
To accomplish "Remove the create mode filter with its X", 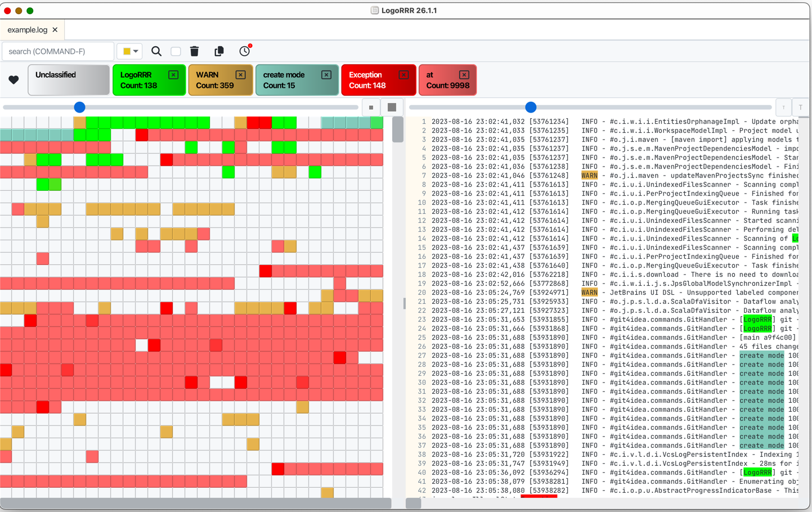I will 326,75.
